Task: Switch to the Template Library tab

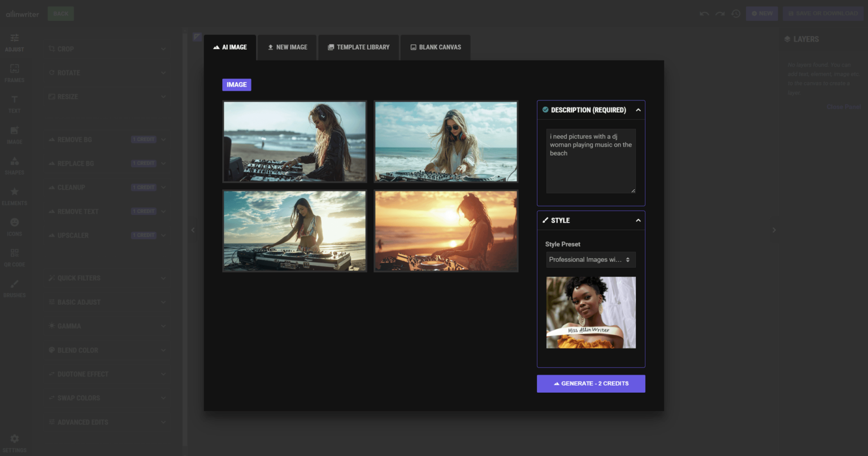Action: click(x=359, y=47)
